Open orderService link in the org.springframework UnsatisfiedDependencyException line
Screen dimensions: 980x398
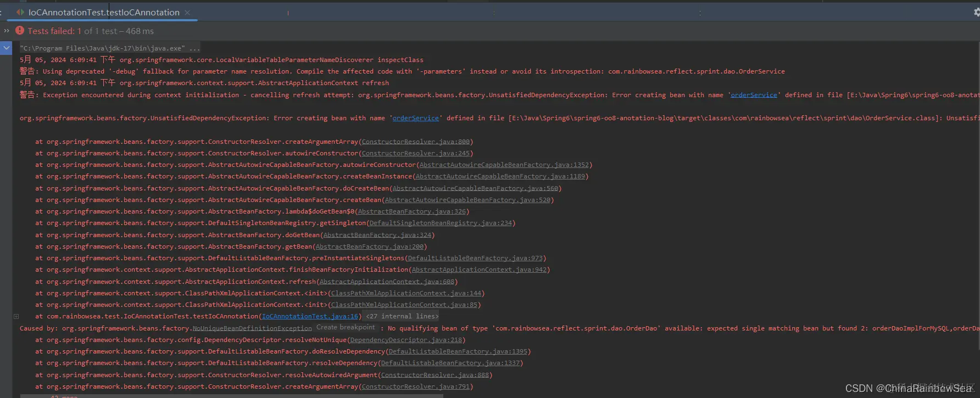[x=415, y=118]
